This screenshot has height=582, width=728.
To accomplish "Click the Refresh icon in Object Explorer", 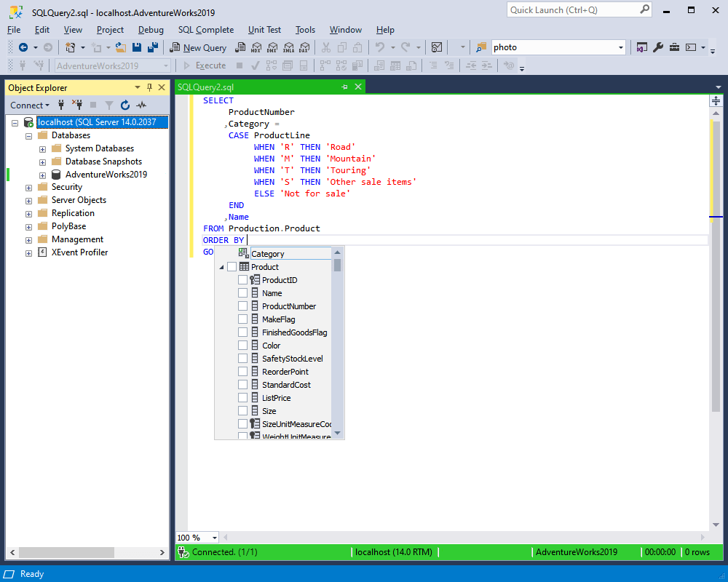I will [125, 105].
